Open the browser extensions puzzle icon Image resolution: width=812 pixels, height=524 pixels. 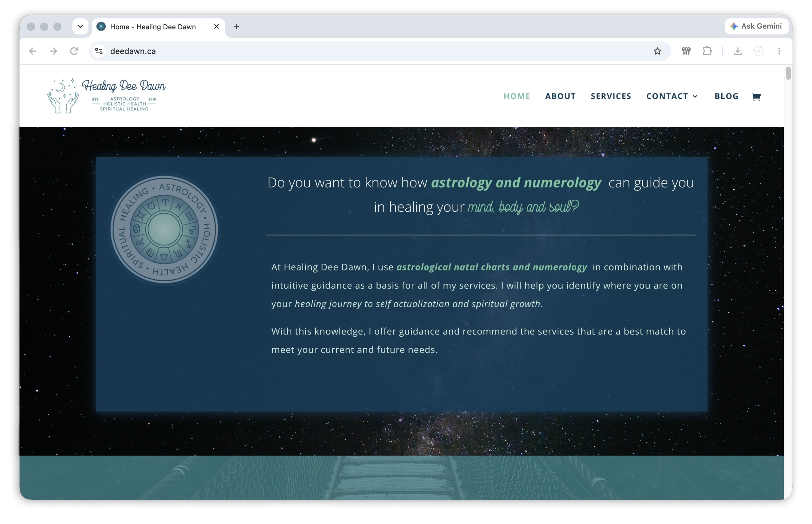pyautogui.click(x=707, y=51)
